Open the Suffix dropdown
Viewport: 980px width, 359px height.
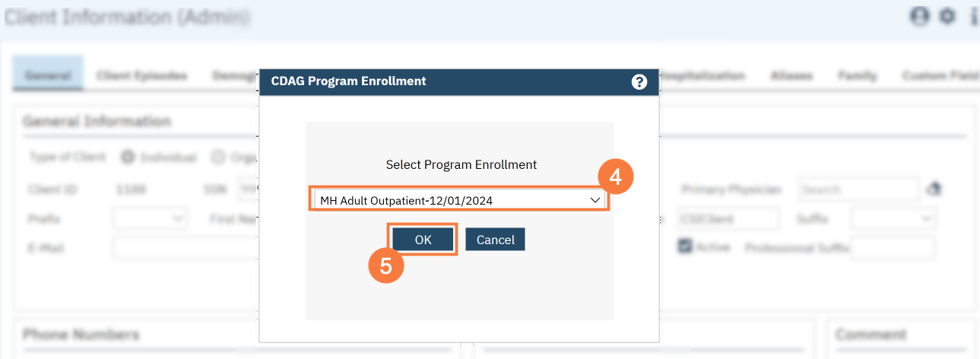893,219
